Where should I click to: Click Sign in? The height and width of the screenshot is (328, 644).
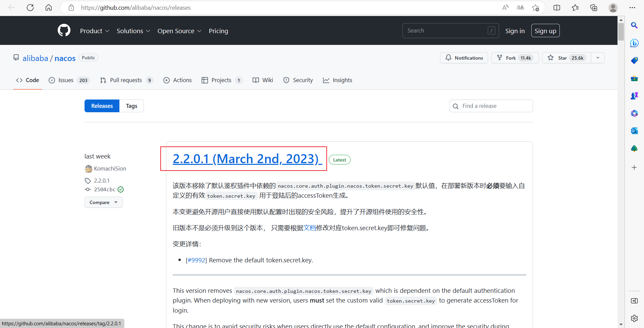click(515, 31)
